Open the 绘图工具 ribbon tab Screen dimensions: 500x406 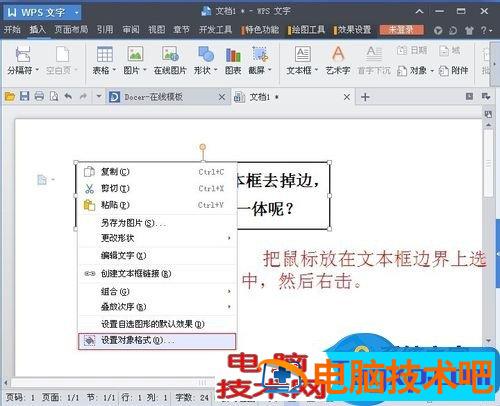[x=308, y=30]
